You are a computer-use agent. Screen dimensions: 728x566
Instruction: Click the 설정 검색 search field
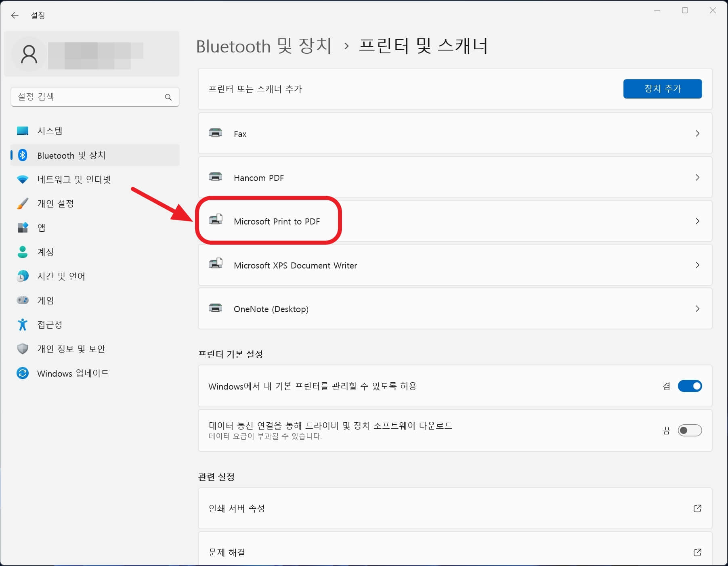95,97
